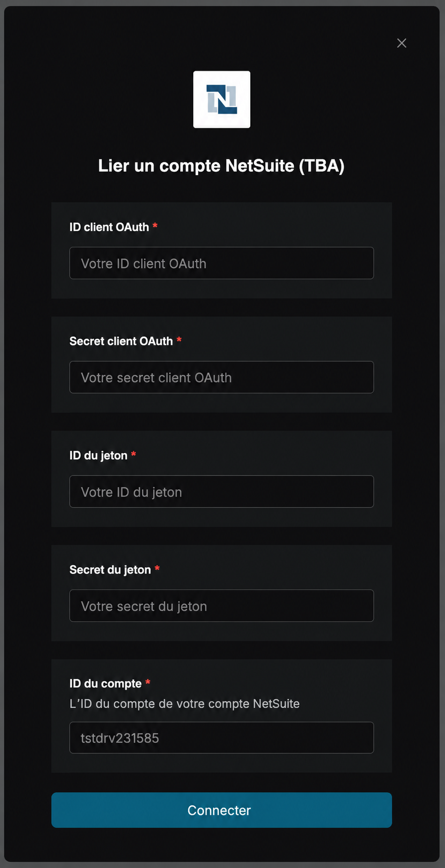Focus the ID client OAuth field
Screen dimensions: 445x868
click(x=222, y=263)
